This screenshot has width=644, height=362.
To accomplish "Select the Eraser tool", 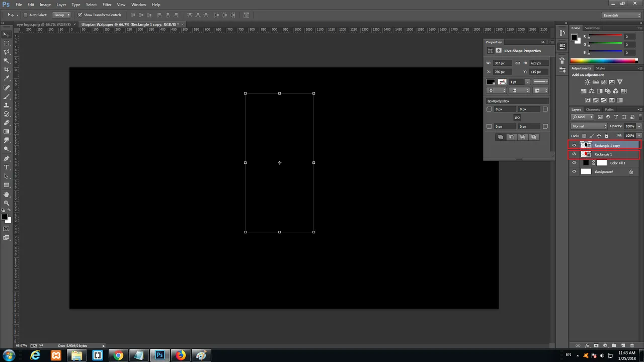I will (7, 123).
